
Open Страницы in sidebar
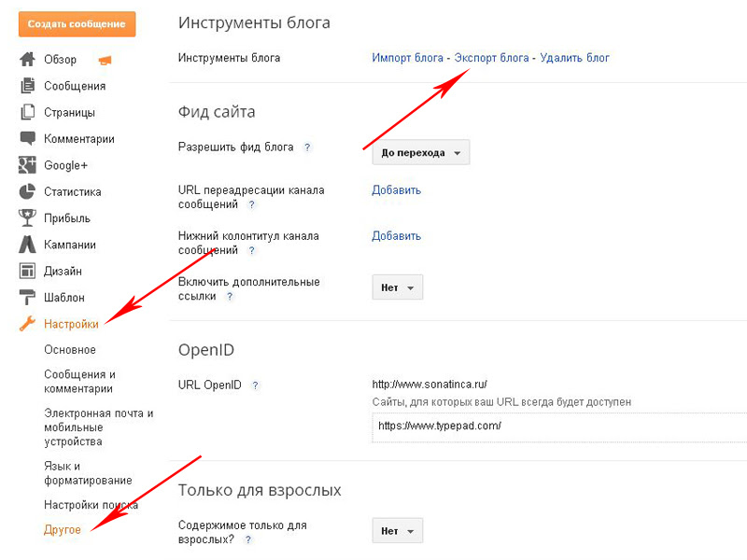click(x=69, y=112)
